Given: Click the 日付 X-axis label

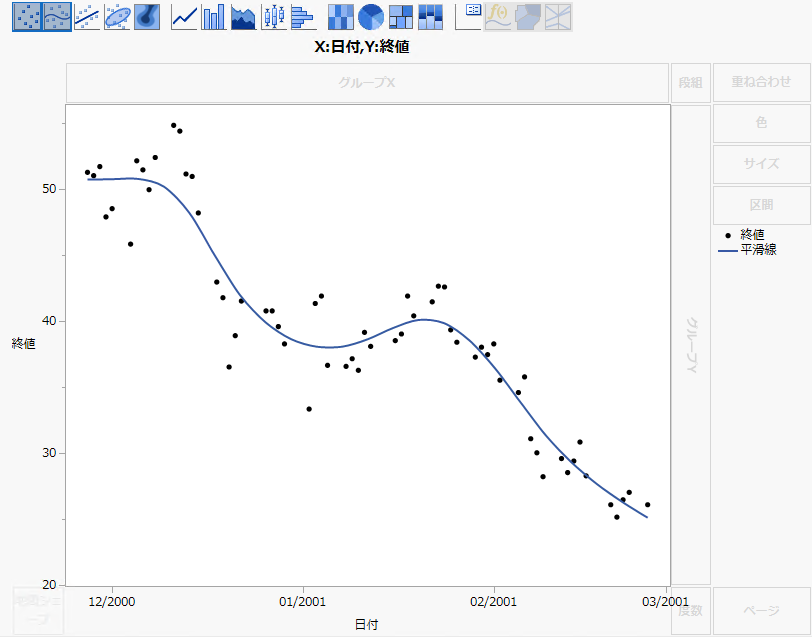Looking at the screenshot, I should pyautogui.click(x=366, y=625).
